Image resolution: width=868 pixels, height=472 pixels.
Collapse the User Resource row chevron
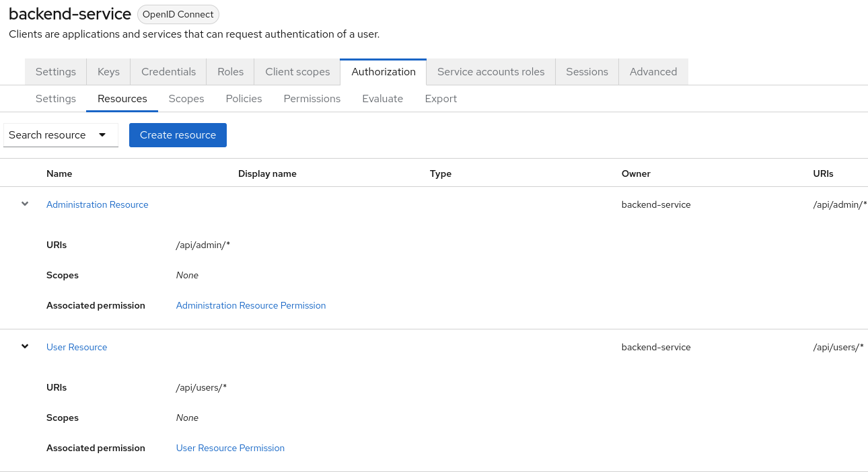(x=25, y=346)
